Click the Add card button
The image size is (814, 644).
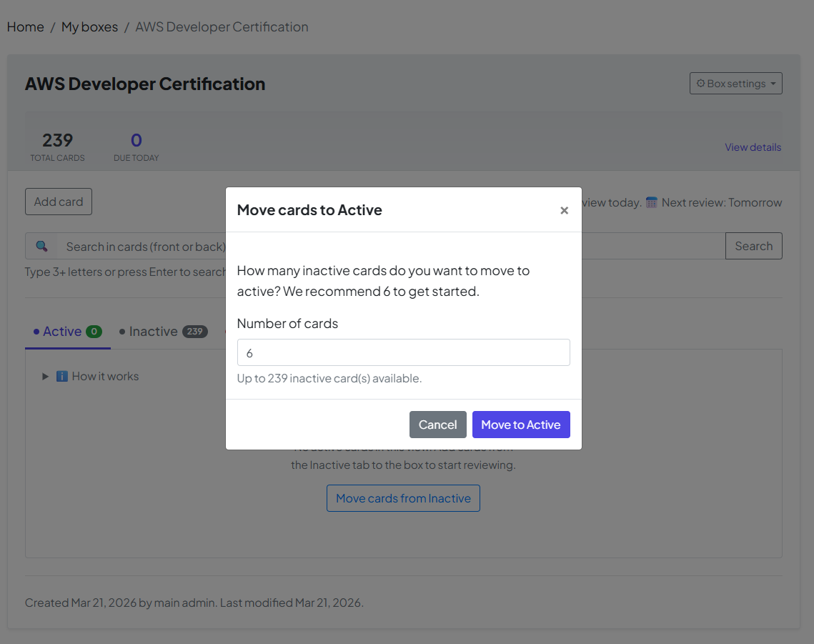coord(59,202)
